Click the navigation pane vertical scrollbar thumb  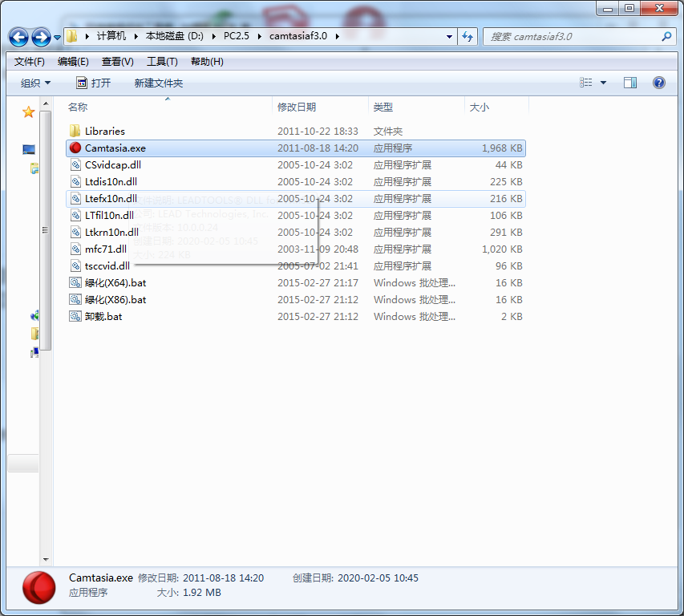point(46,230)
